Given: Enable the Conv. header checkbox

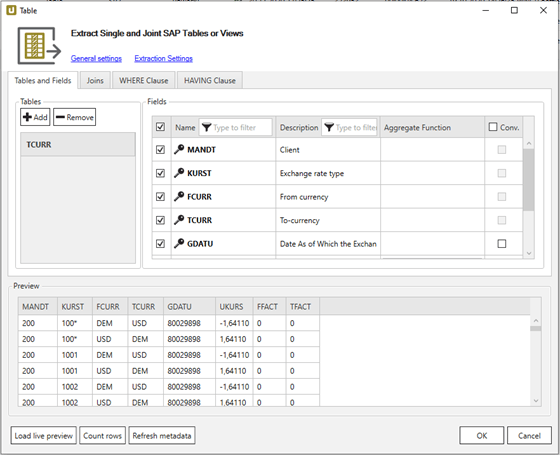Looking at the screenshot, I should pos(493,127).
